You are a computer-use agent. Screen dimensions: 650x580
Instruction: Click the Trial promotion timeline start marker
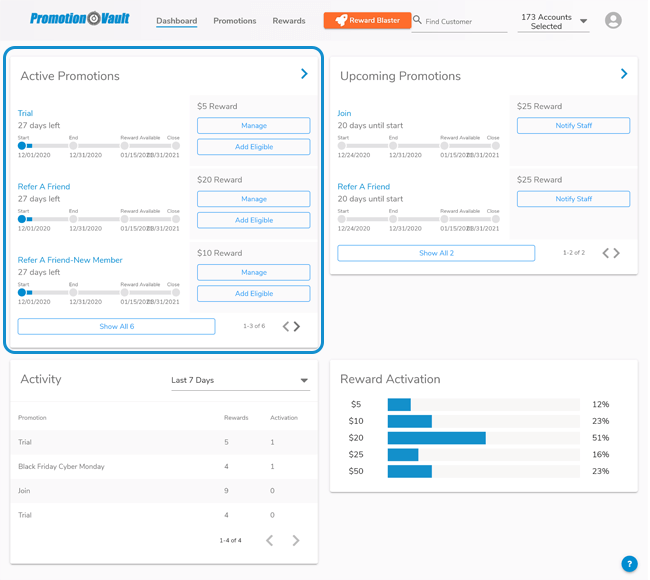click(22, 146)
